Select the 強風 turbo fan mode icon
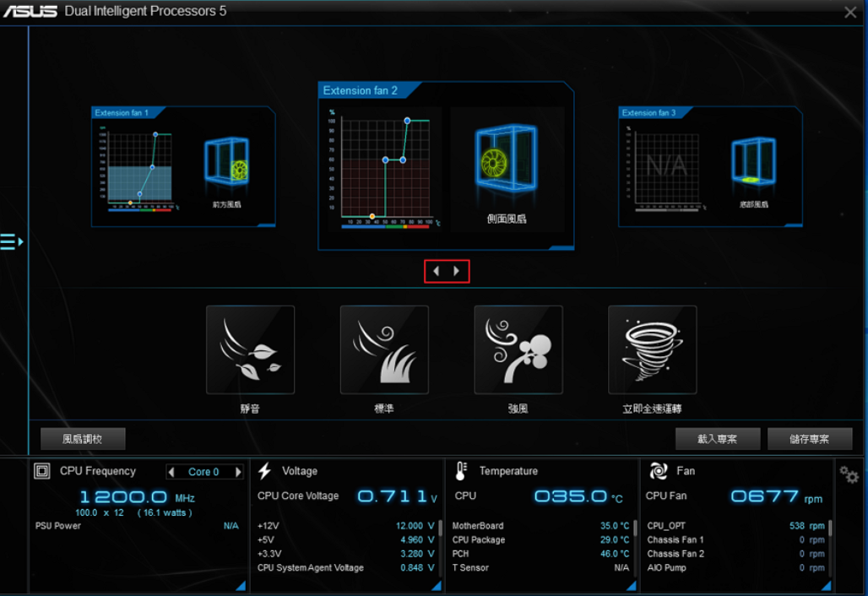 point(518,349)
